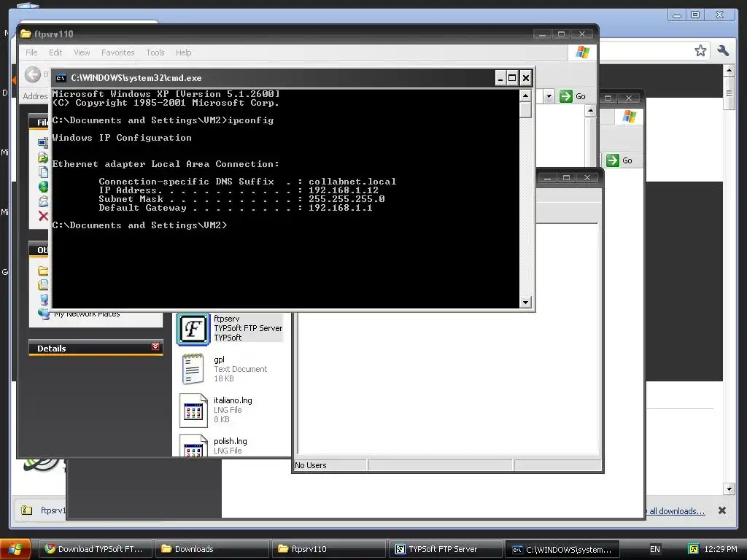
Task: Click the Chrome bookmark star icon
Action: click(x=700, y=50)
